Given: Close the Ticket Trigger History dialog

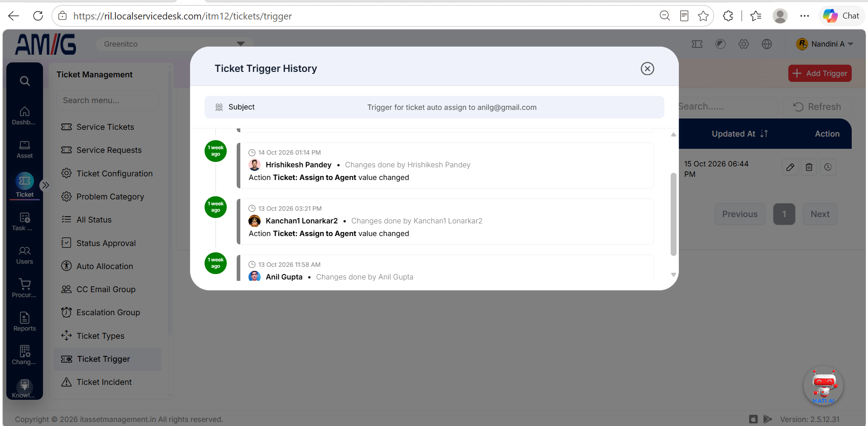Looking at the screenshot, I should point(647,69).
